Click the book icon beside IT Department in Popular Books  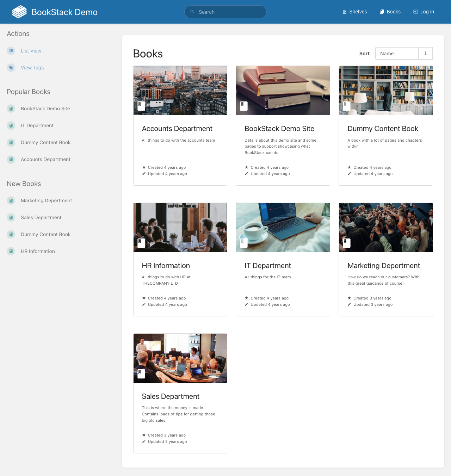[11, 125]
